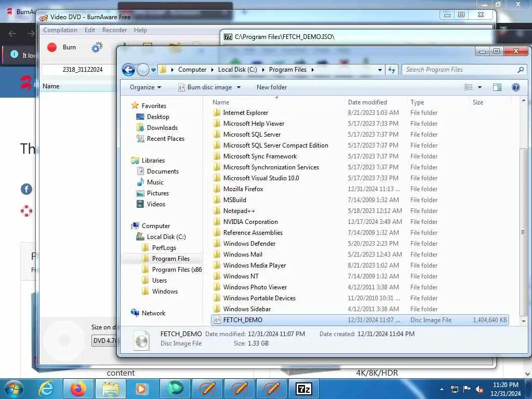Open BurnAware options gear icon
The height and width of the screenshot is (399, 532).
tap(97, 47)
